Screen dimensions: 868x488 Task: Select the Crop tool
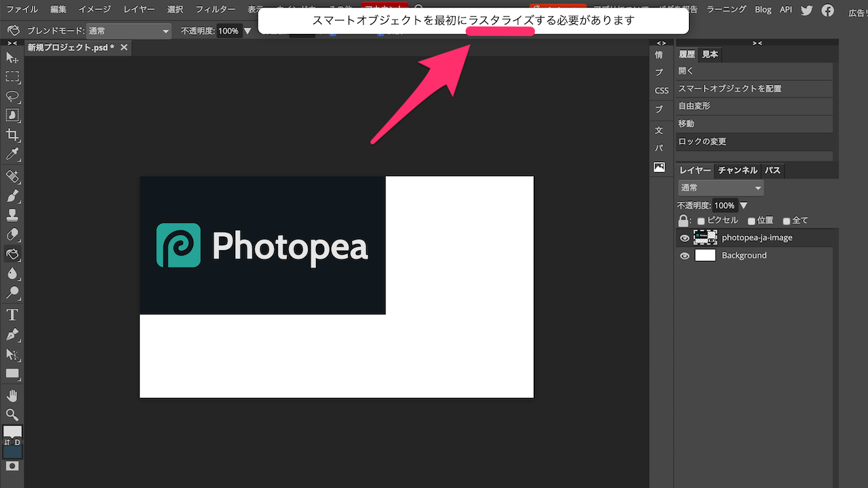click(x=12, y=134)
